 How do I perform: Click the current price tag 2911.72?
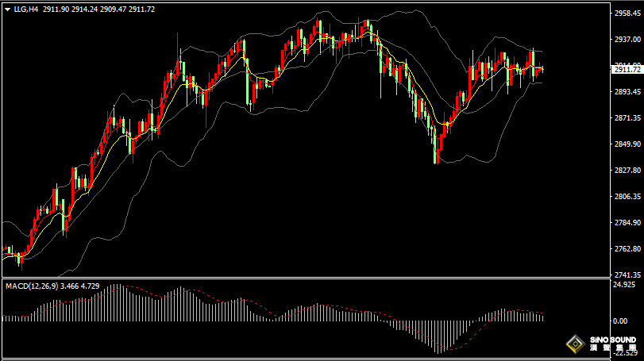tap(627, 70)
